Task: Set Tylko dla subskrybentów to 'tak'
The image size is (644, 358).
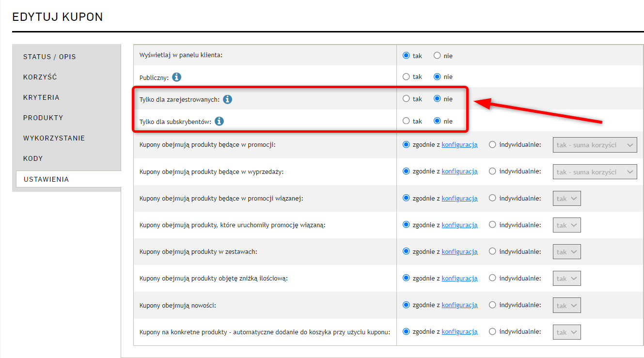Action: pyautogui.click(x=406, y=121)
